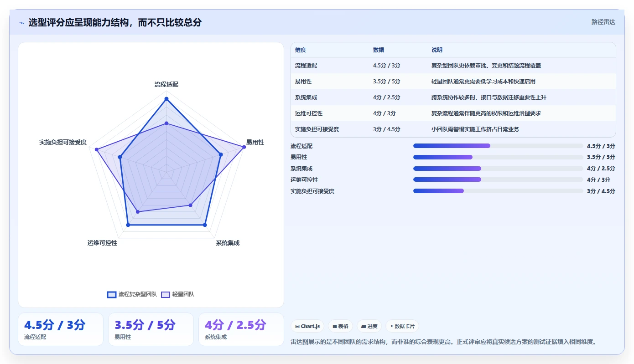
Task: Click the 运维可控性 progress bar
Action: [498, 179]
